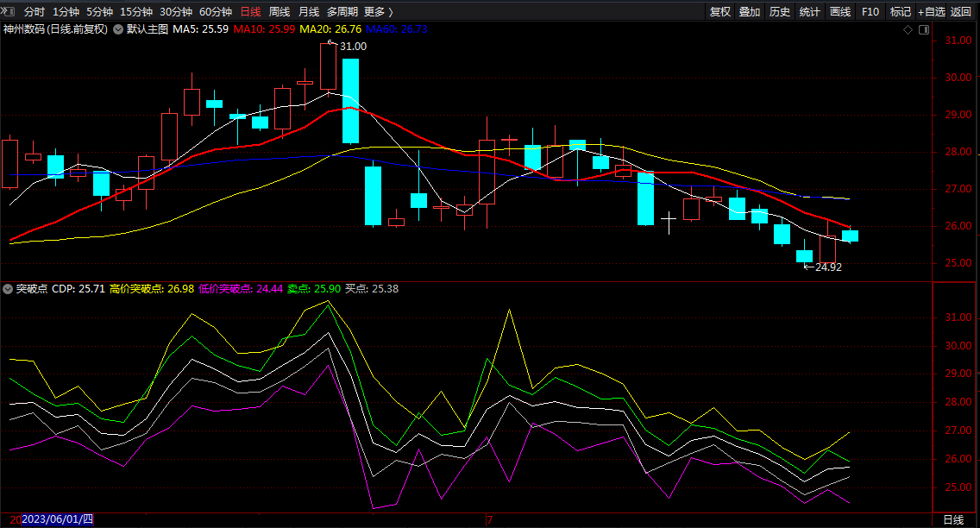Click the MA10 red legend value
Screen dimensions: 980x528
264,29
